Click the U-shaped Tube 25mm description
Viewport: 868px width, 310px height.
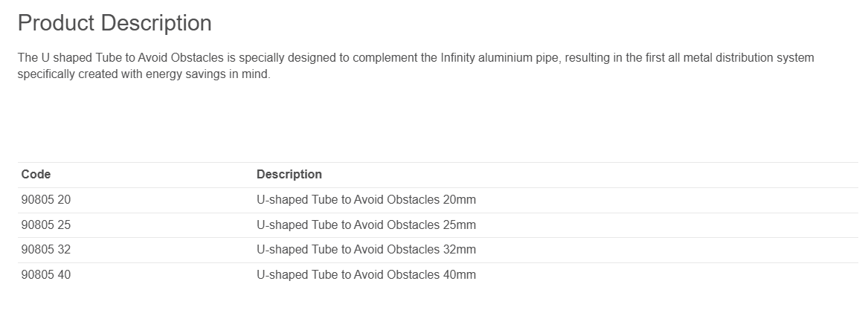click(366, 225)
